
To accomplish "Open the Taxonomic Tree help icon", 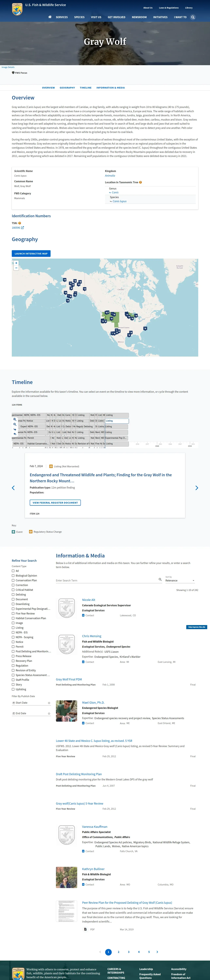I will (x=140, y=182).
